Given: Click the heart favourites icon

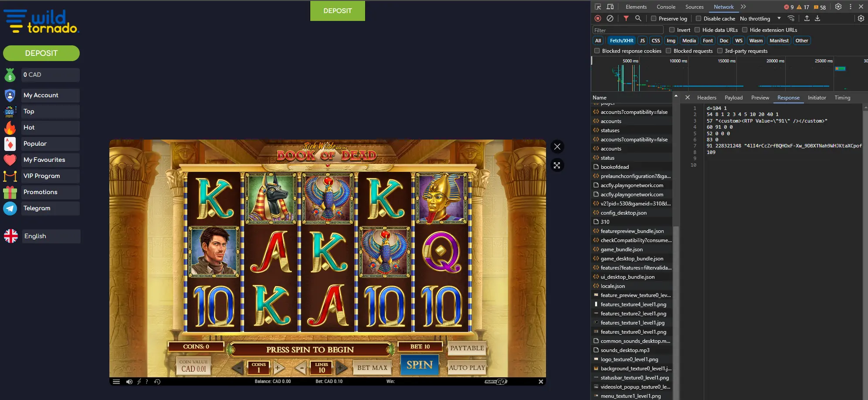Looking at the screenshot, I should click(x=10, y=160).
